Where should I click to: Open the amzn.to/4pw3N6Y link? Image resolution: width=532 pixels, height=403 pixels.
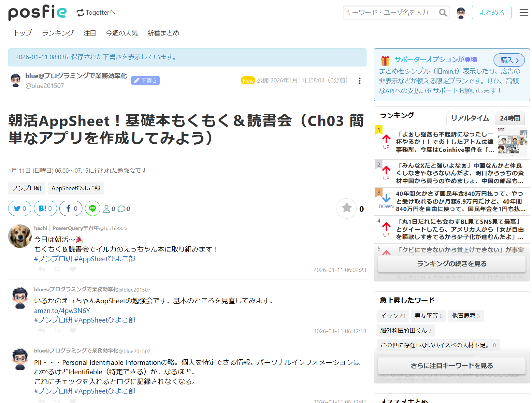pyautogui.click(x=62, y=311)
